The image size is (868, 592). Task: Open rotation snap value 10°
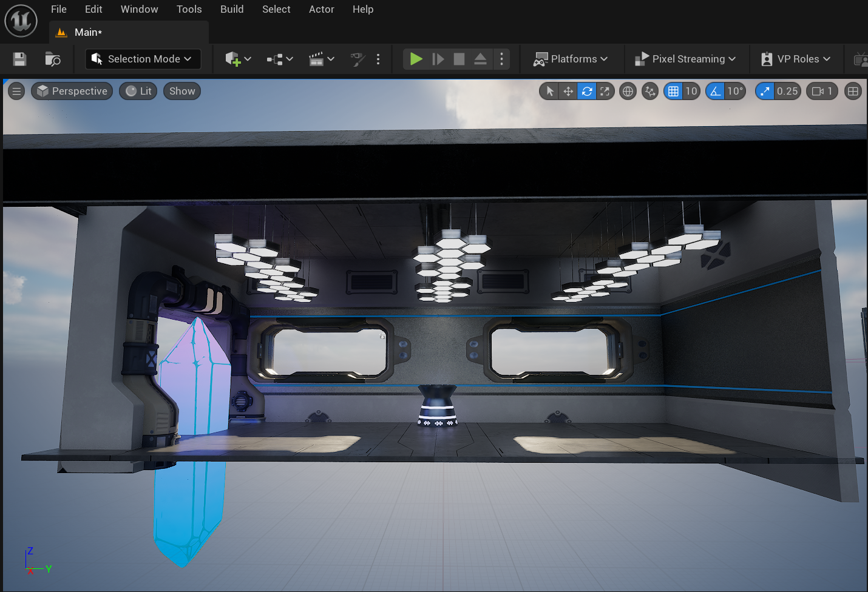click(x=735, y=91)
